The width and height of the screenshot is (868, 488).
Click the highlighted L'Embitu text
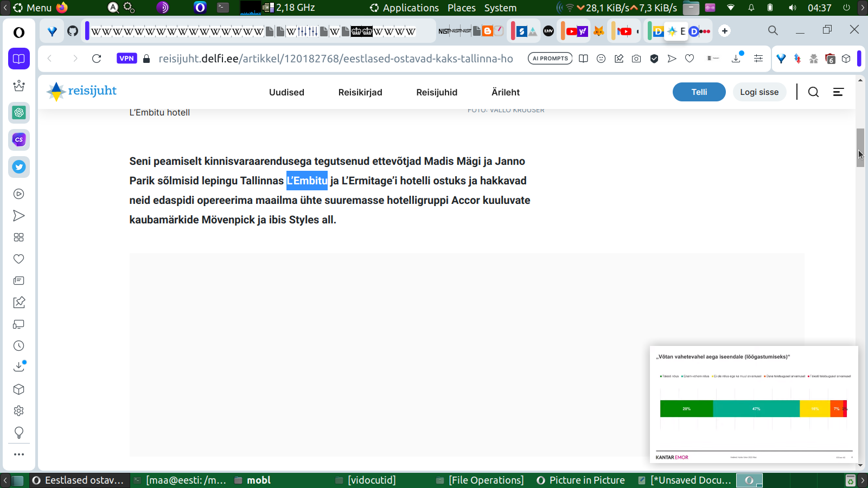307,181
